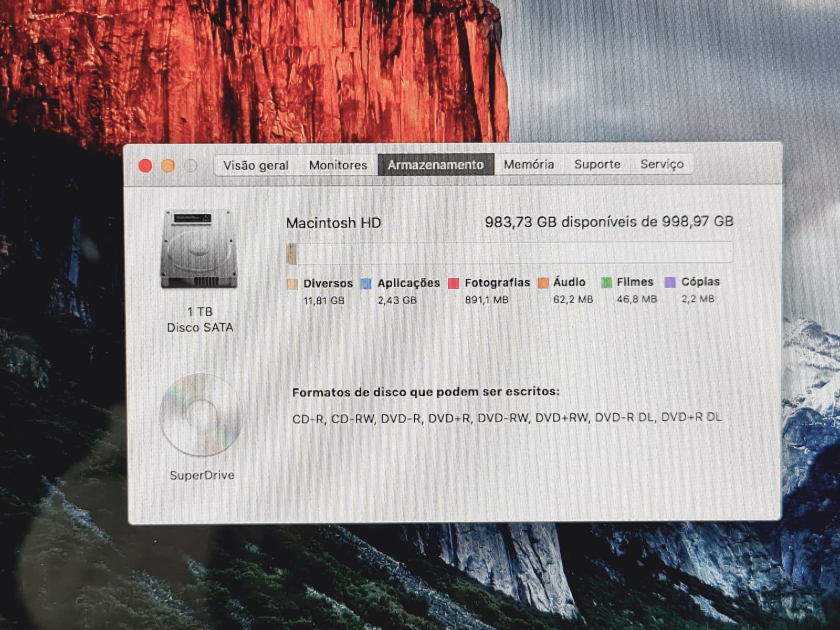
Task: Click the Aplicações legend label
Action: 408,283
